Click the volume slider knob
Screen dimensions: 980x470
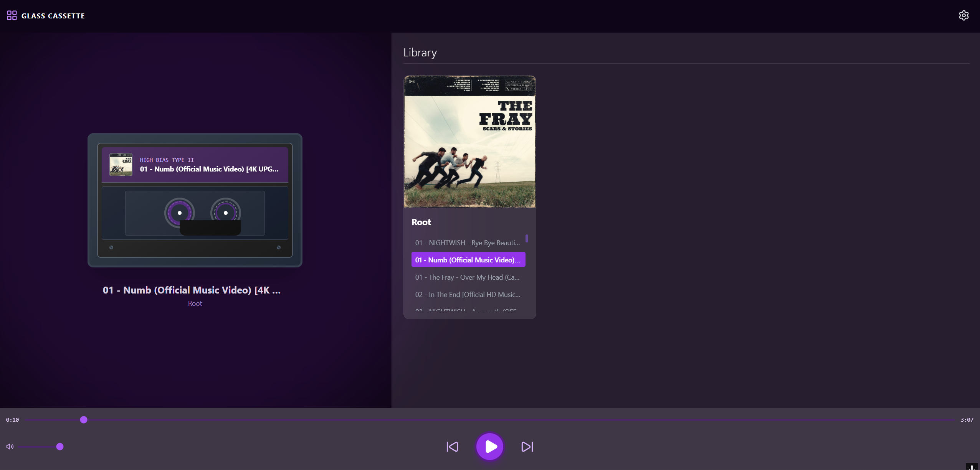click(x=60, y=447)
